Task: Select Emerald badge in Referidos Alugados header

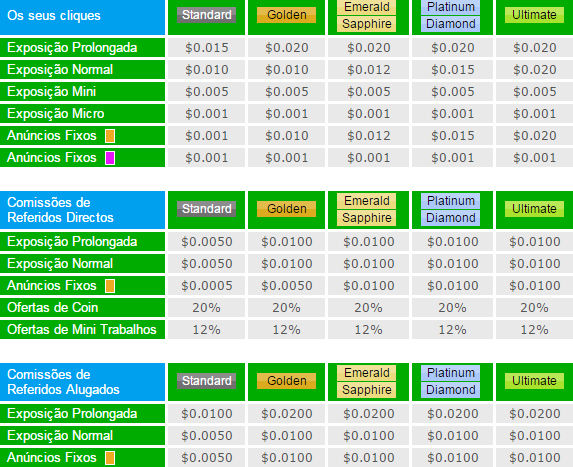Action: (x=367, y=373)
